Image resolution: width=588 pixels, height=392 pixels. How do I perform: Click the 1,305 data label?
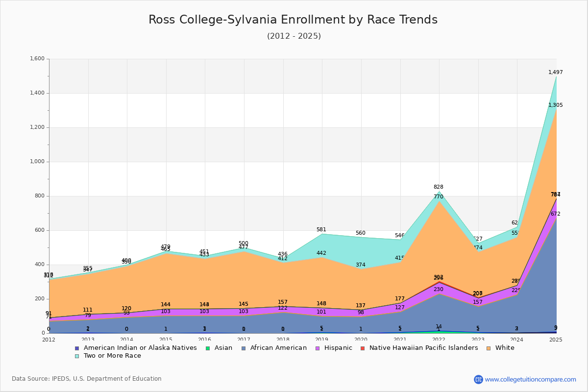[556, 105]
